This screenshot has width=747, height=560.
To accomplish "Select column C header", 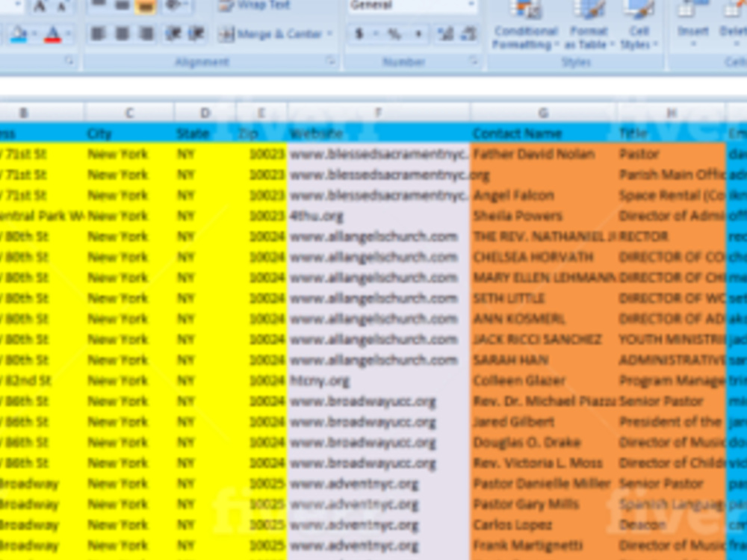I will tap(129, 113).
